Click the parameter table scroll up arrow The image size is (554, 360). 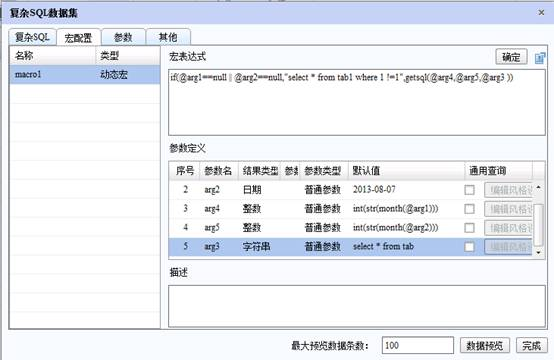pos(538,187)
